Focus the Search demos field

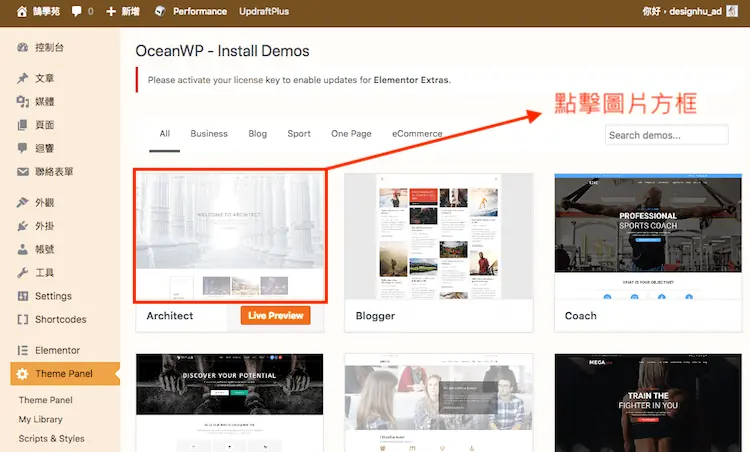(x=667, y=135)
